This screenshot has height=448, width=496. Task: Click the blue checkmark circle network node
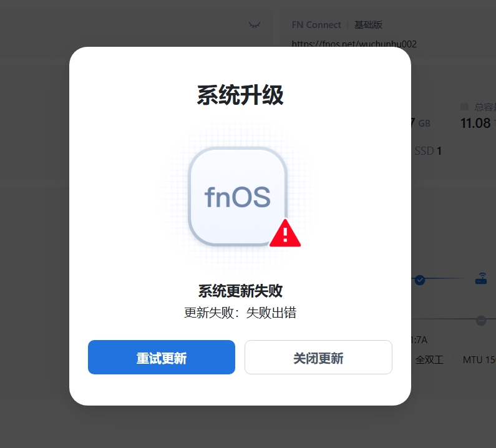coord(420,280)
